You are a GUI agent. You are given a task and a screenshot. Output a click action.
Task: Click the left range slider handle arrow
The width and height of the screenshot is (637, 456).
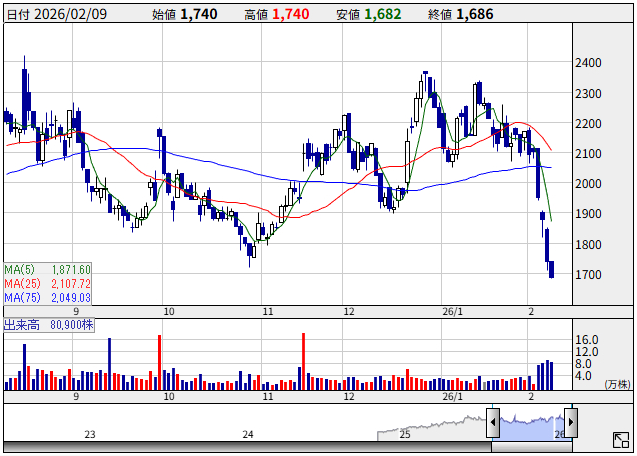click(493, 422)
